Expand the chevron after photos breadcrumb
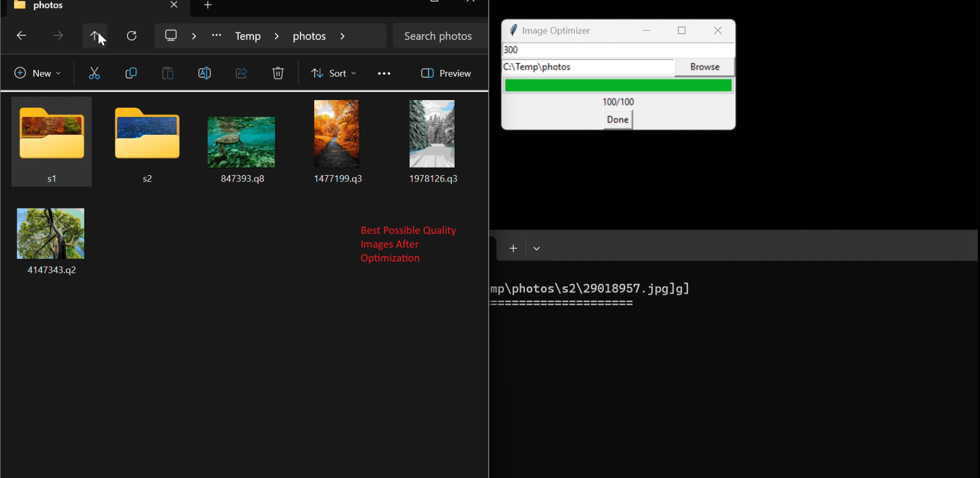Image resolution: width=980 pixels, height=478 pixels. (x=342, y=36)
